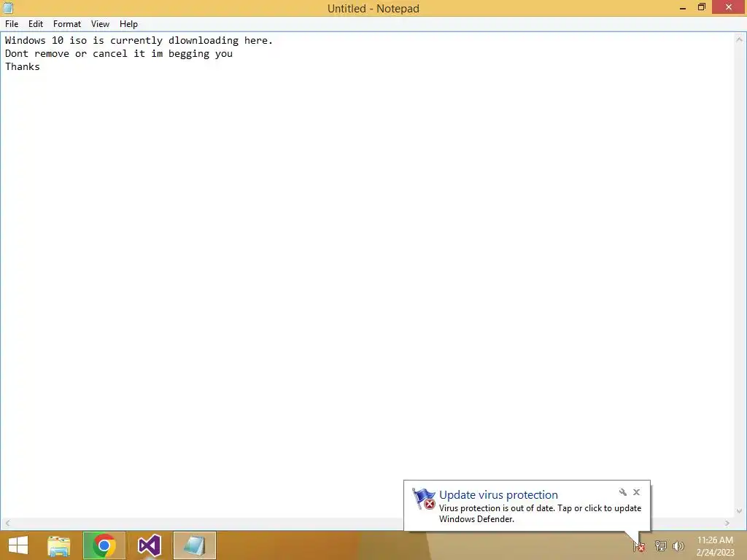Click the notification text about Windows Defender
Viewport: 747px width, 560px height.
click(541, 513)
